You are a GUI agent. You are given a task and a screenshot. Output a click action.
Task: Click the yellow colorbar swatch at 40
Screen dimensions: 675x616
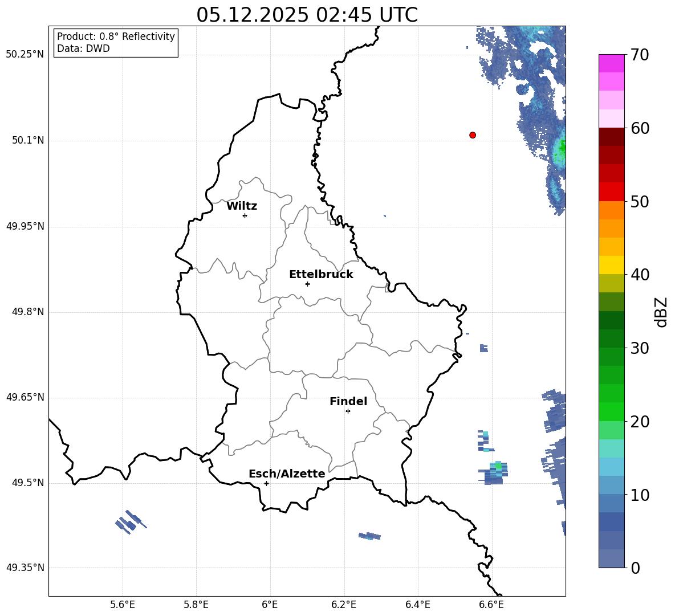click(611, 265)
